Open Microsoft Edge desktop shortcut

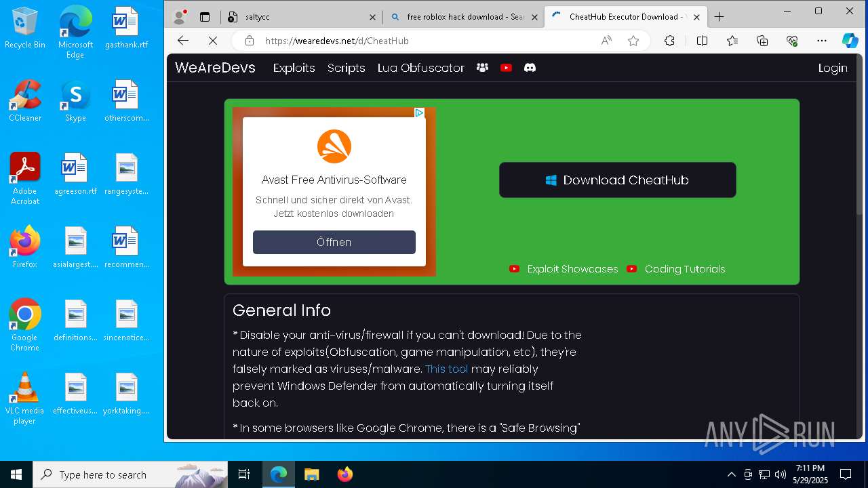[75, 32]
